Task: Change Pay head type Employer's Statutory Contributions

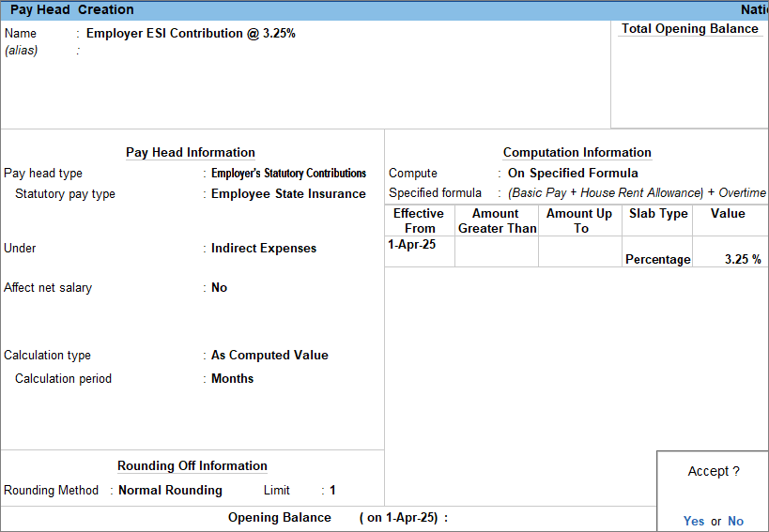Action: pos(288,174)
